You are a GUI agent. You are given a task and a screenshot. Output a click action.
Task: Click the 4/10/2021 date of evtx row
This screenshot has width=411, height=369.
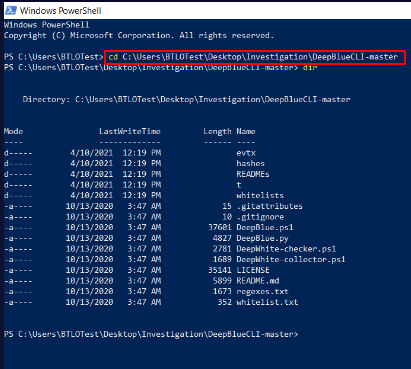pos(92,153)
